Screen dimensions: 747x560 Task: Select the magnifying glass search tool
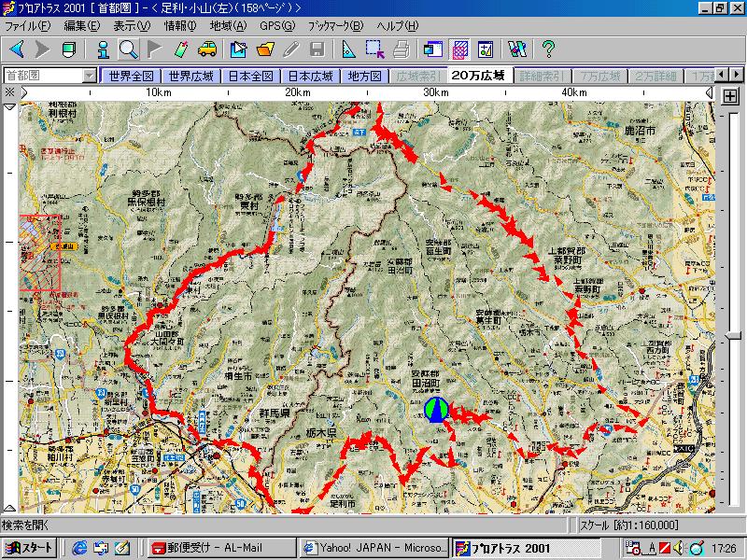[128, 49]
